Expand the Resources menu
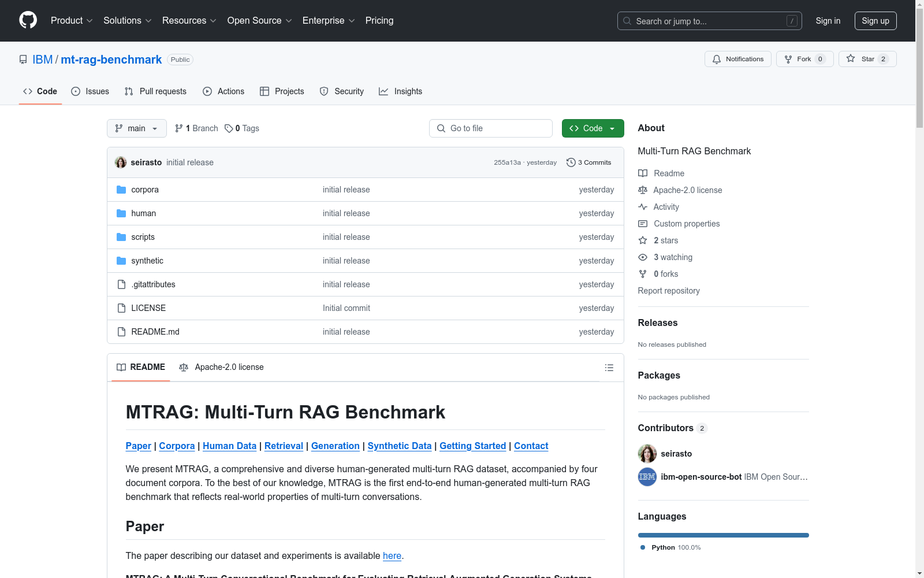The image size is (924, 578). pyautogui.click(x=189, y=20)
